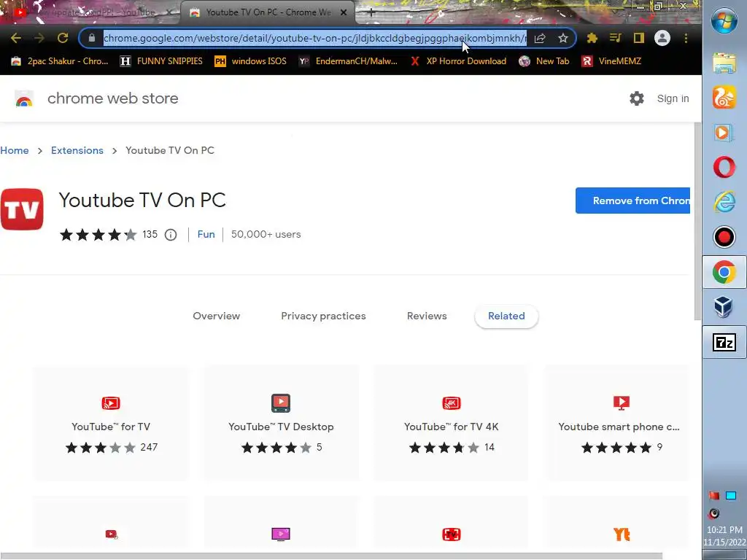
Task: Bookmark this page with the star icon
Action: click(563, 38)
